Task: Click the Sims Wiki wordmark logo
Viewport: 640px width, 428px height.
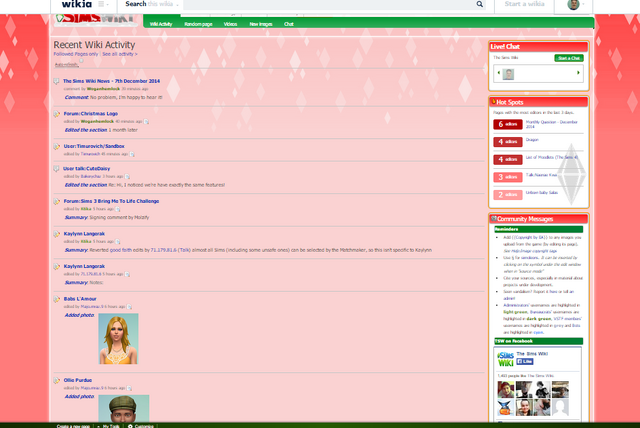Action: coord(95,20)
